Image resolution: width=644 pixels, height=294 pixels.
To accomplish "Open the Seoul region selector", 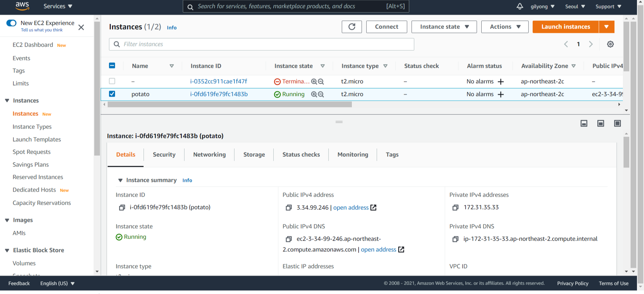I will [x=575, y=6].
